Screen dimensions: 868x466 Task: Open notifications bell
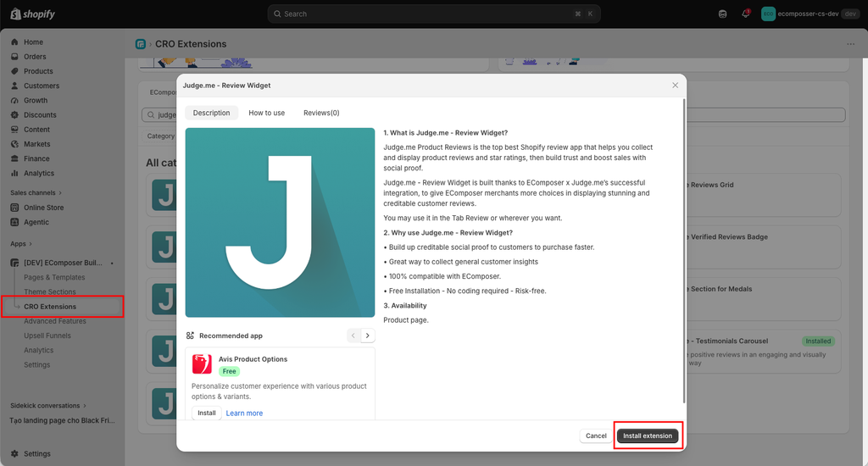(x=745, y=14)
